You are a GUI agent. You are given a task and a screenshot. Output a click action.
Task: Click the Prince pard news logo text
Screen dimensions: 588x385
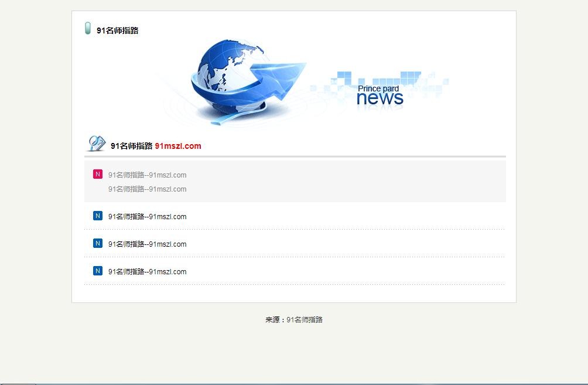(x=380, y=96)
